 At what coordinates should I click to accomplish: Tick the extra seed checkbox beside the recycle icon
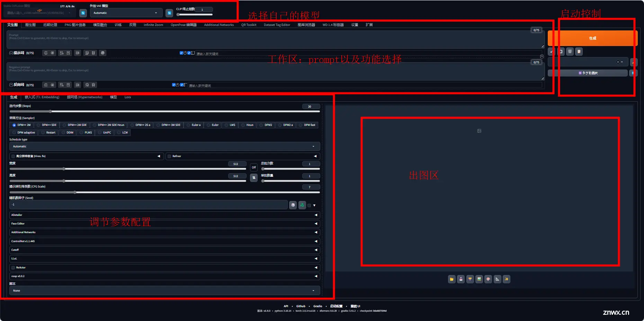tap(309, 205)
